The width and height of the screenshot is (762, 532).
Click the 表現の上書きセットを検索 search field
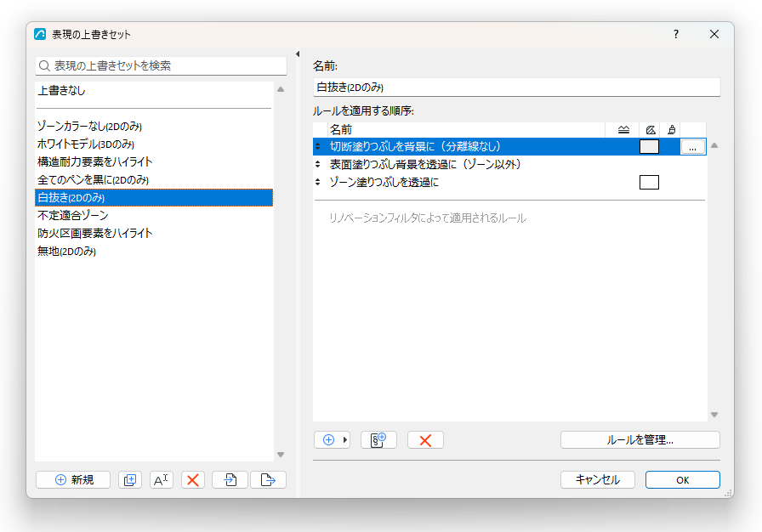[161, 65]
